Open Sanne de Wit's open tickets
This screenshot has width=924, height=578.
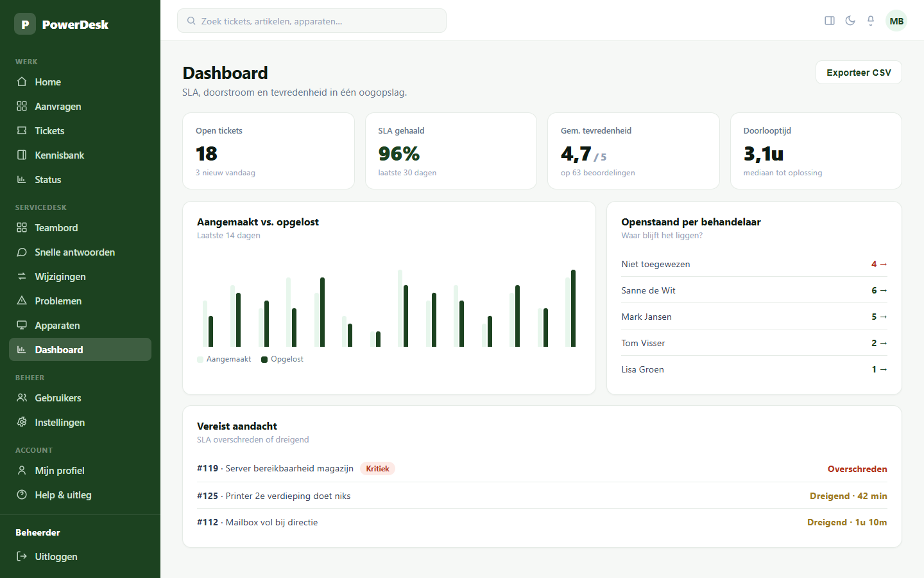(x=754, y=290)
